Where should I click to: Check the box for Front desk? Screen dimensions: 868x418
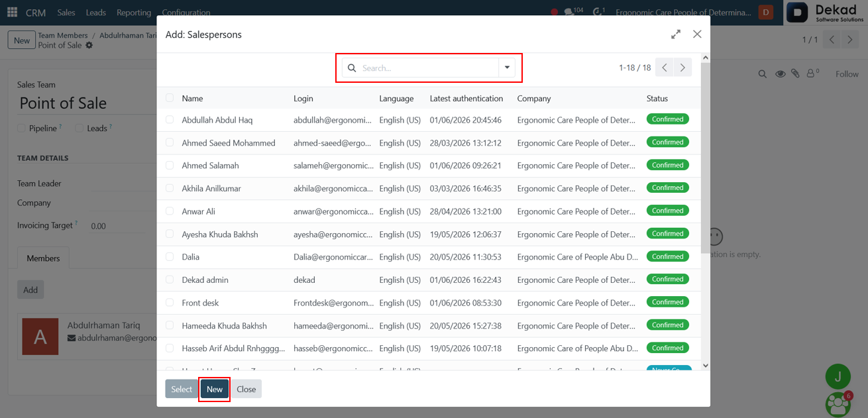click(170, 303)
